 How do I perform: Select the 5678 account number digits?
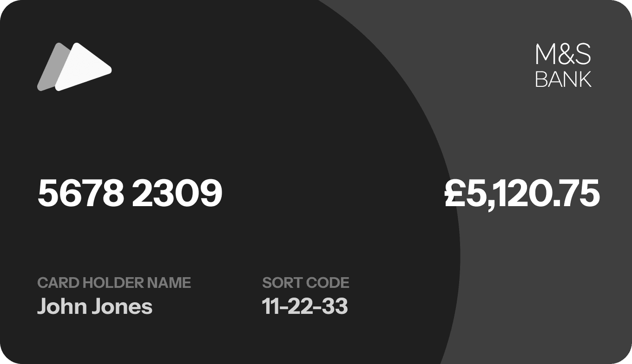click(80, 194)
